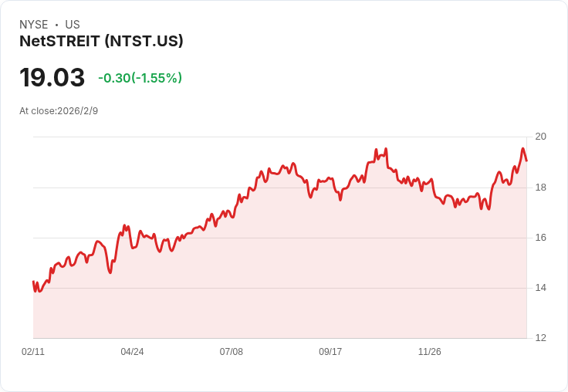
Task: Click the At close:2026/2/9 timestamp
Action: click(x=59, y=111)
